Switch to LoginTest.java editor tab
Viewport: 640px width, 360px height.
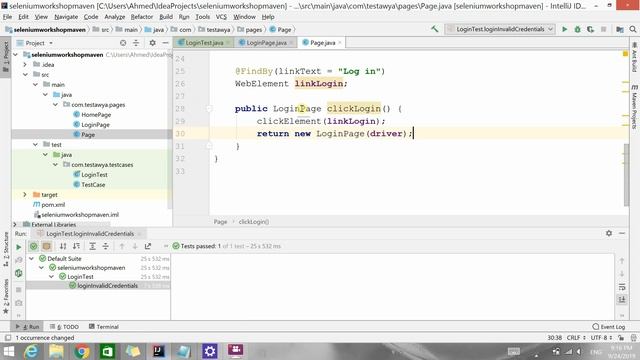(x=204, y=42)
